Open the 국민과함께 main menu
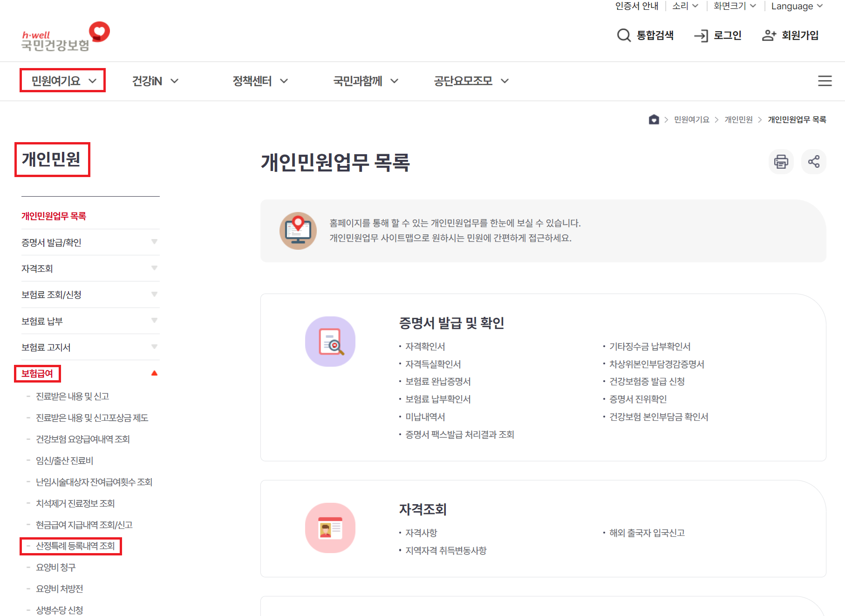Screen dimensions: 845x616 click(366, 81)
